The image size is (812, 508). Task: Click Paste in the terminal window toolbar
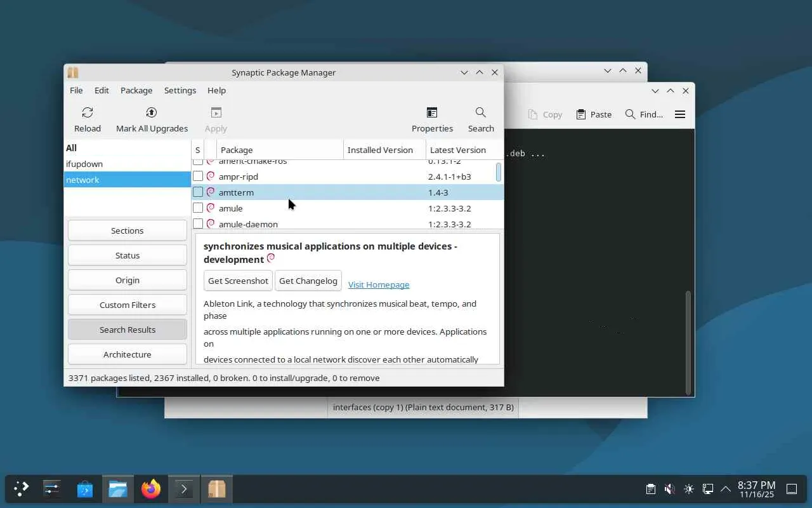594,114
